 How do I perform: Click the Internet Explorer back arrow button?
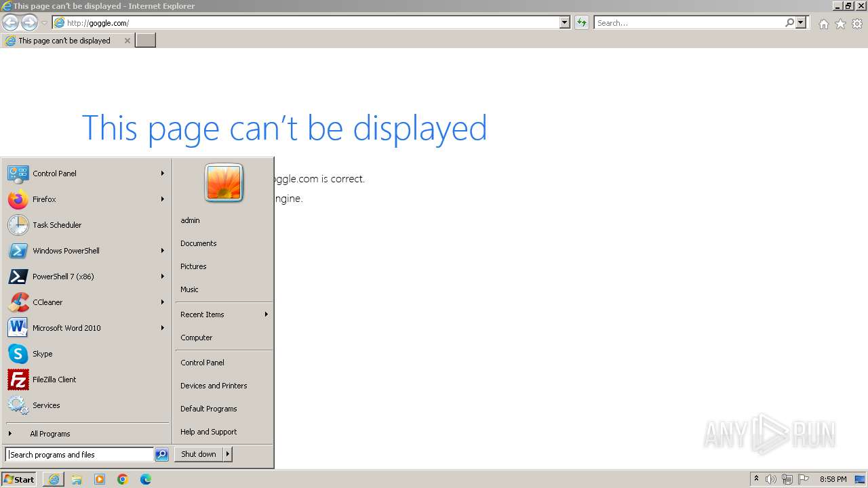10,23
